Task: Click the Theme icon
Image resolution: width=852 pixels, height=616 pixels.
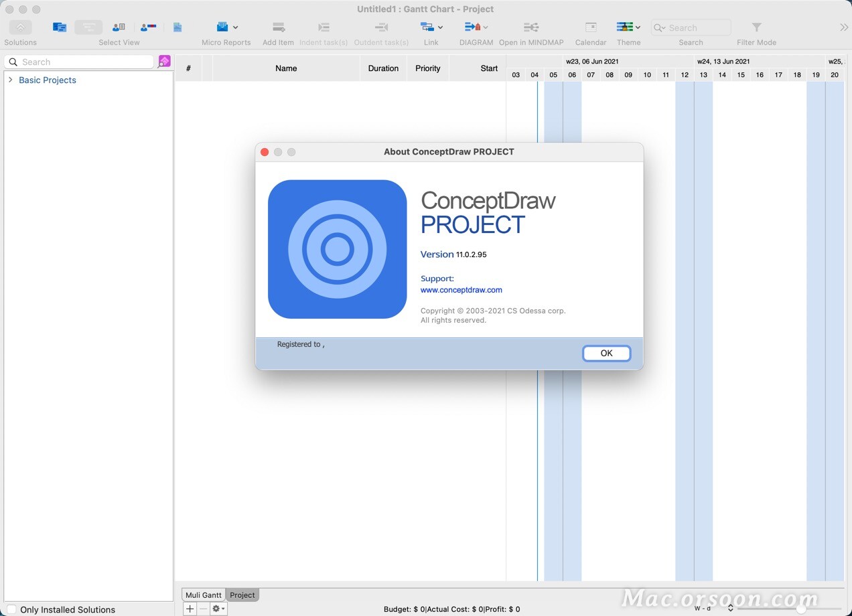Action: (624, 27)
